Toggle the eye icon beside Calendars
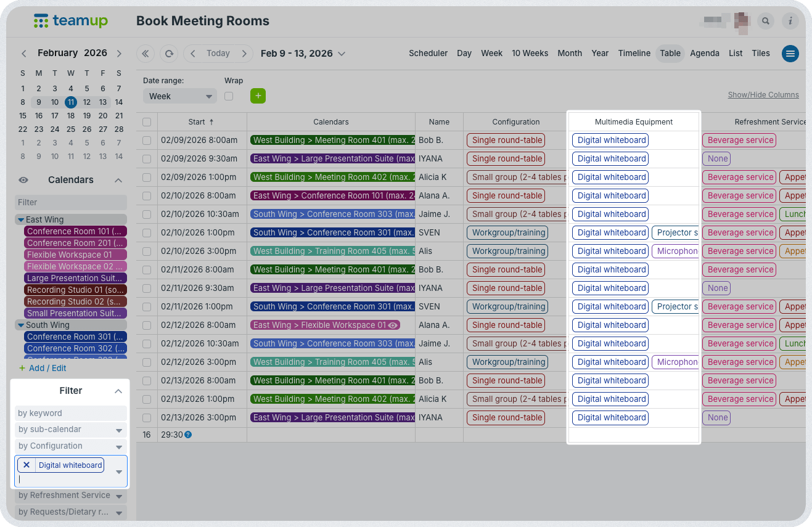Viewport: 812px width, 527px height. point(23,180)
